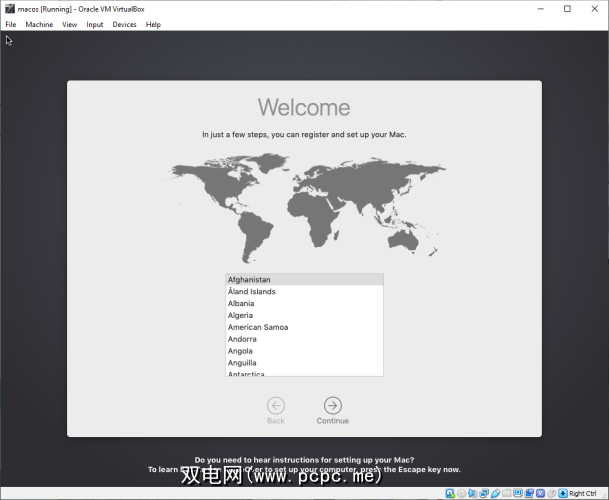Image resolution: width=609 pixels, height=500 pixels.
Task: Click the audio status bar icon
Action: coord(473,493)
